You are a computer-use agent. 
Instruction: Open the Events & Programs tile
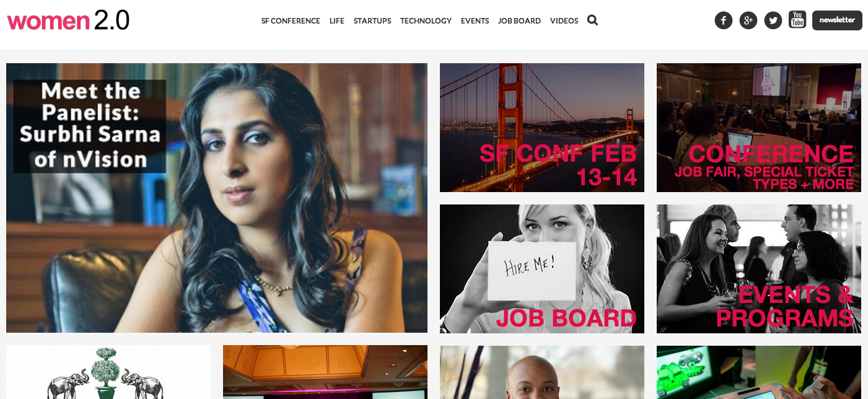point(759,269)
